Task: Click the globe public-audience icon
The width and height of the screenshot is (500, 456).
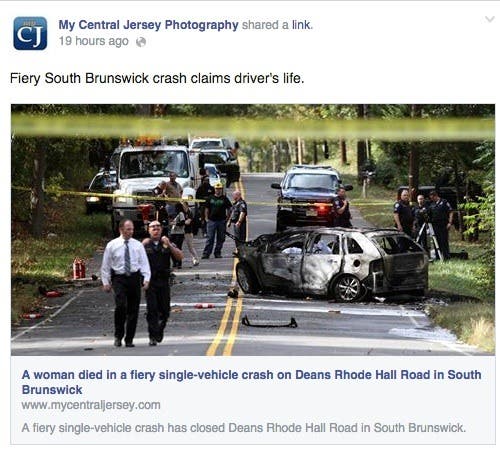Action: pos(141,42)
